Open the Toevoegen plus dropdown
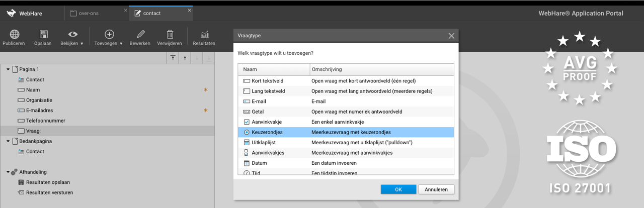Image resolution: width=644 pixels, height=208 pixels. 109,35
